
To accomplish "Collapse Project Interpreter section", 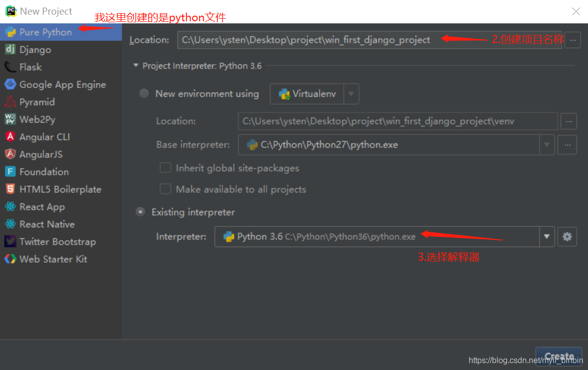I will click(x=135, y=66).
